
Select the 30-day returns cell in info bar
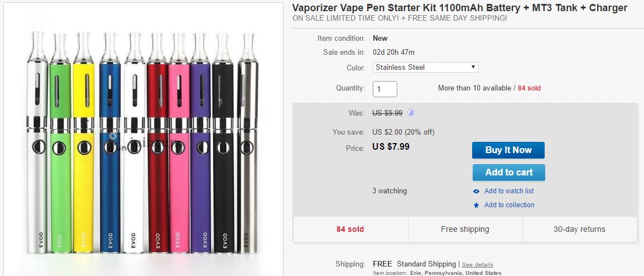[x=579, y=229]
